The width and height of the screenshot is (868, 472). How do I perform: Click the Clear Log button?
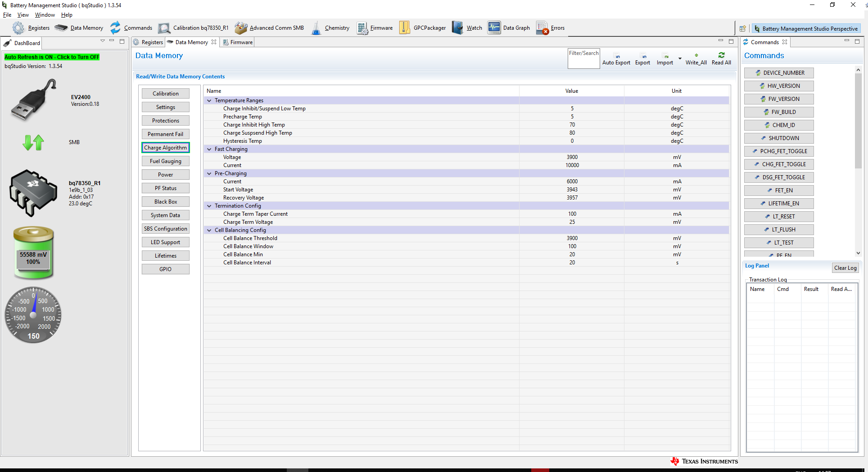(x=845, y=268)
